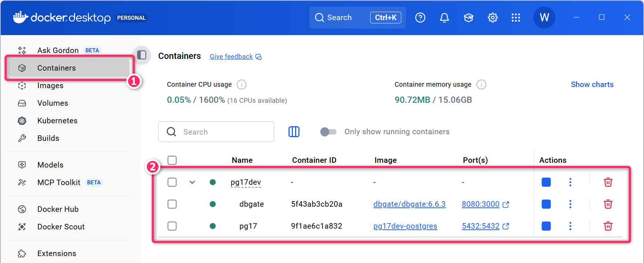The image size is (644, 263).
Task: Open the Learning center icon
Action: pos(468,18)
